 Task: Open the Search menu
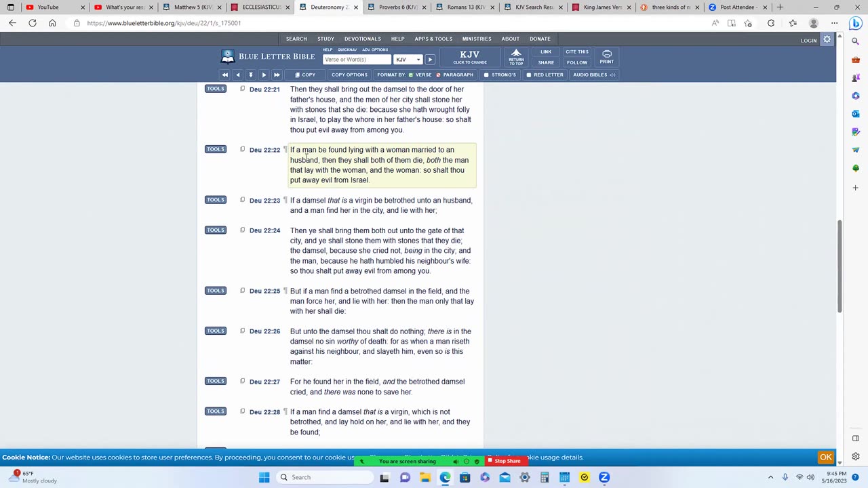pos(296,39)
